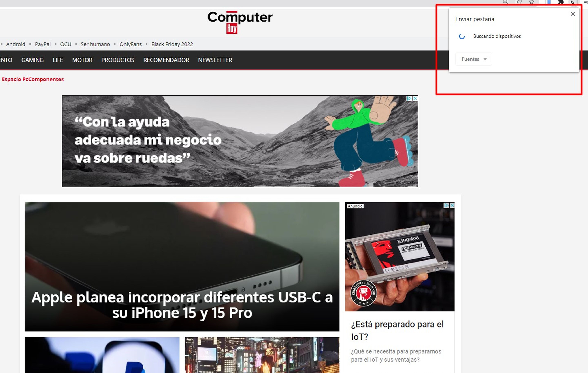
Task: Open '¿Está preparado para el IoT?' headline
Action: (x=397, y=331)
